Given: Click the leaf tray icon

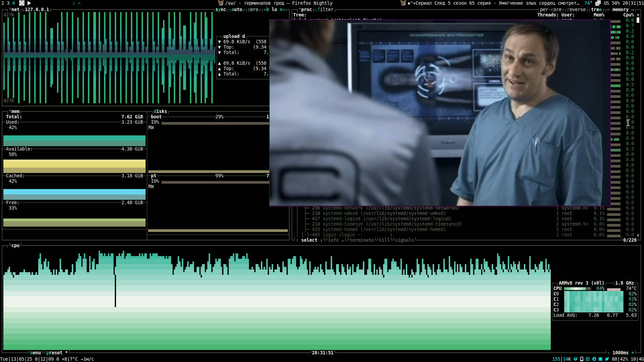Looking at the screenshot, I should pos(607,359).
